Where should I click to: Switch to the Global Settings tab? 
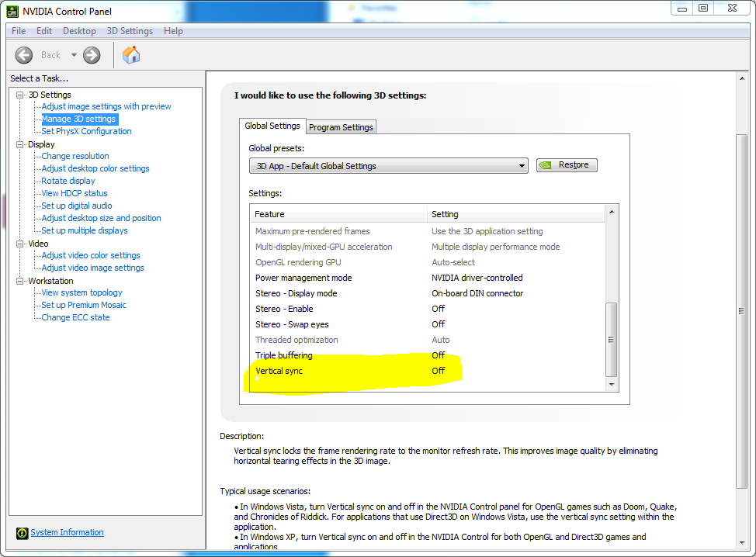[x=272, y=126]
